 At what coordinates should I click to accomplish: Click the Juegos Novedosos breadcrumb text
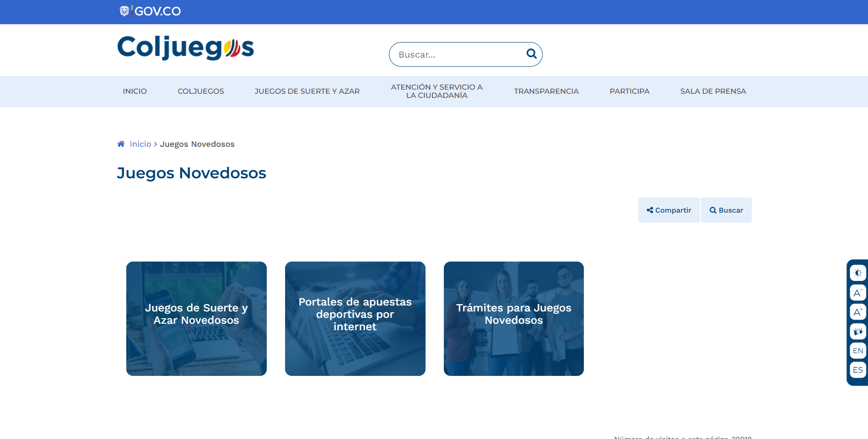pos(197,144)
